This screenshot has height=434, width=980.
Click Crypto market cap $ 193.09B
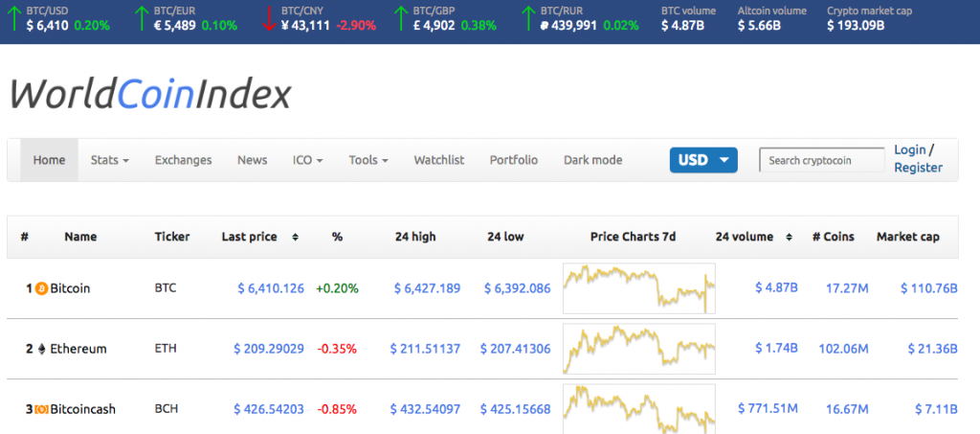[856, 26]
